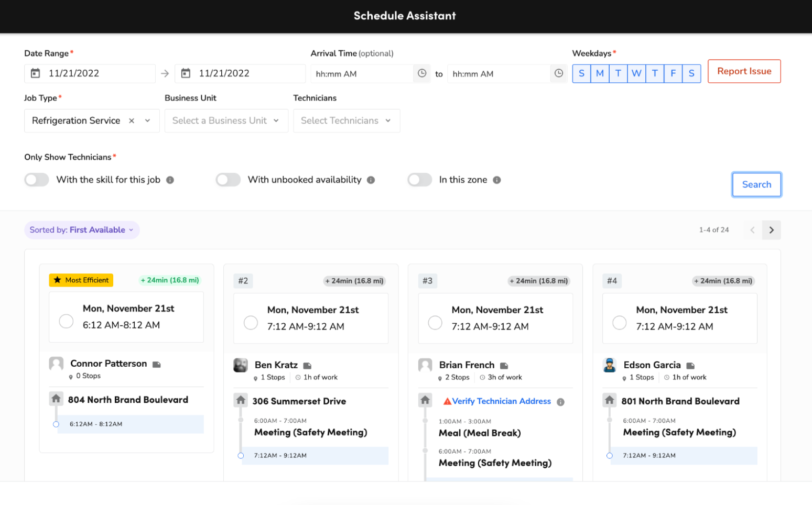Image resolution: width=812 pixels, height=505 pixels.
Task: Open the Select Technicians dropdown
Action: tap(346, 120)
